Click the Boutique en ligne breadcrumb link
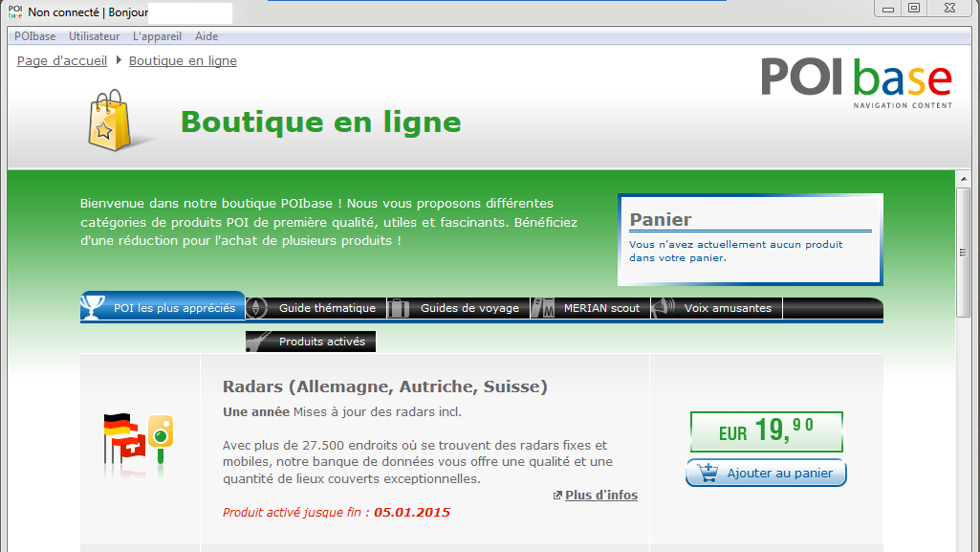Image resolution: width=980 pixels, height=552 pixels. click(x=183, y=61)
